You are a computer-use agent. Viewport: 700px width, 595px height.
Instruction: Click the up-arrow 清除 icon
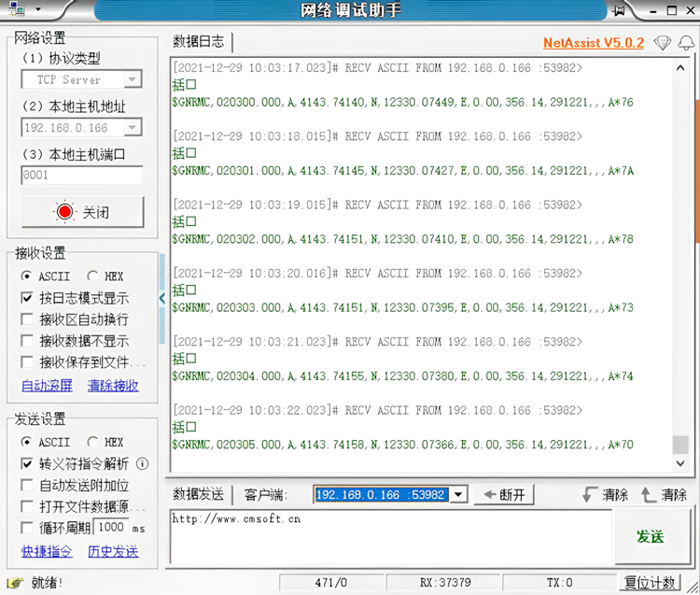tap(648, 494)
